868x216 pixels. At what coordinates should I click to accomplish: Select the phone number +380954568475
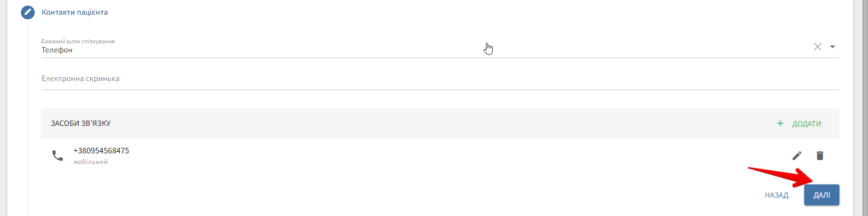pos(101,151)
